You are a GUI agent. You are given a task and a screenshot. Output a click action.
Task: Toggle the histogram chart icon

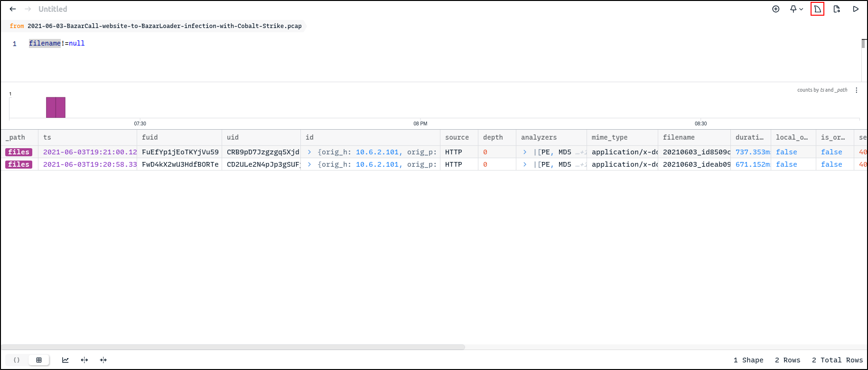65,360
